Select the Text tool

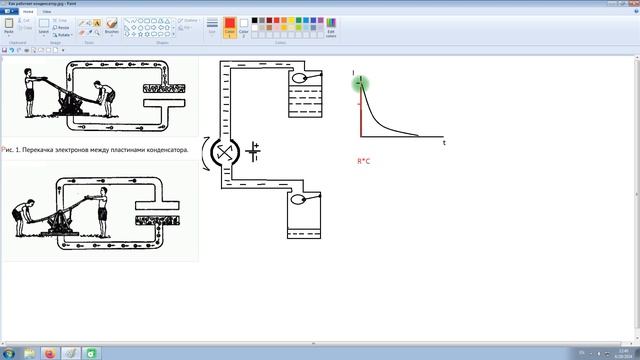pyautogui.click(x=97, y=23)
